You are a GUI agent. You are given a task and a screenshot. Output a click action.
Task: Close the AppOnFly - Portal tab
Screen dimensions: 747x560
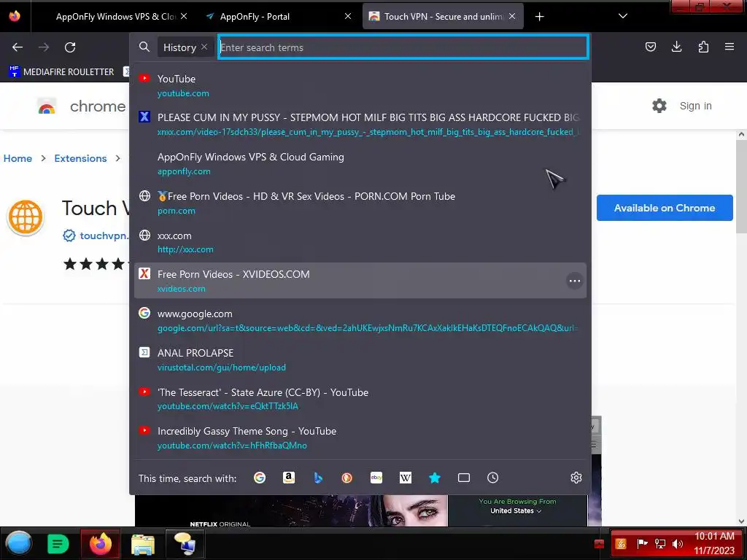click(x=348, y=16)
